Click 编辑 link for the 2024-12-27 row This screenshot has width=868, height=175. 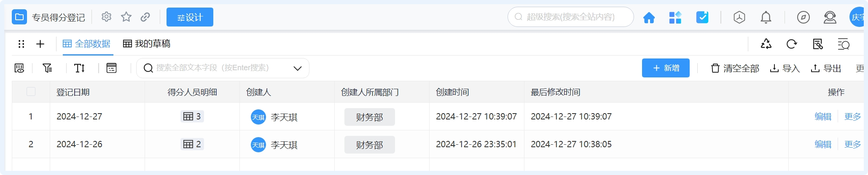click(x=822, y=117)
